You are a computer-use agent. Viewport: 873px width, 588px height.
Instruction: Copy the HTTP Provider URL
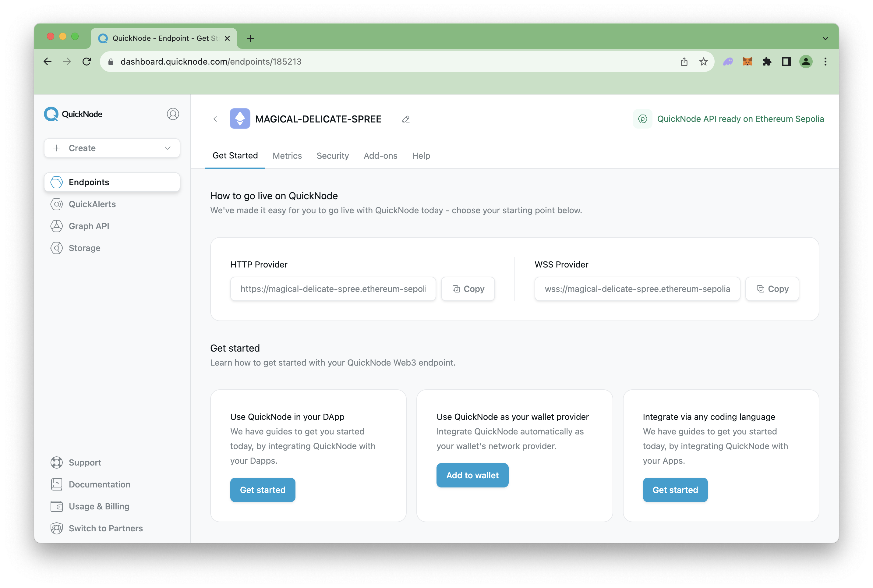468,289
